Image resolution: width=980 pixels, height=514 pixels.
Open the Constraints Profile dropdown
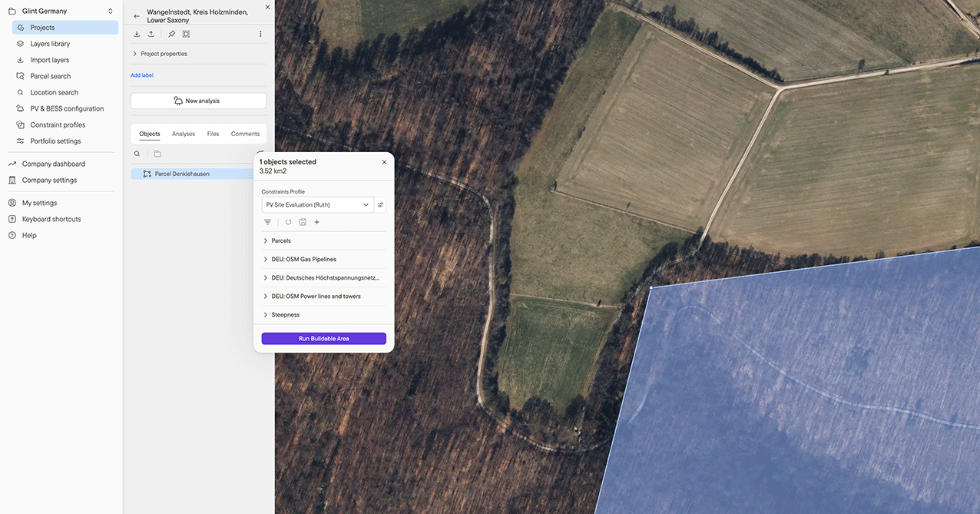coord(317,205)
